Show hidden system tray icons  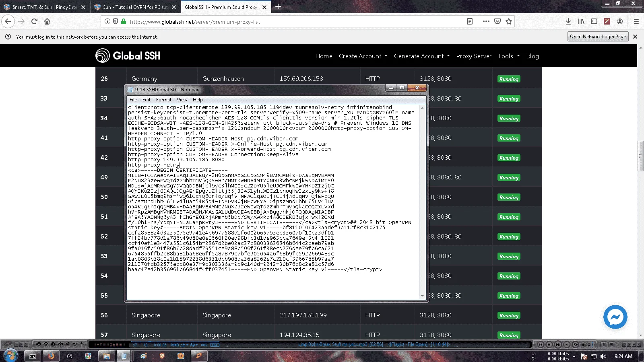click(x=574, y=356)
